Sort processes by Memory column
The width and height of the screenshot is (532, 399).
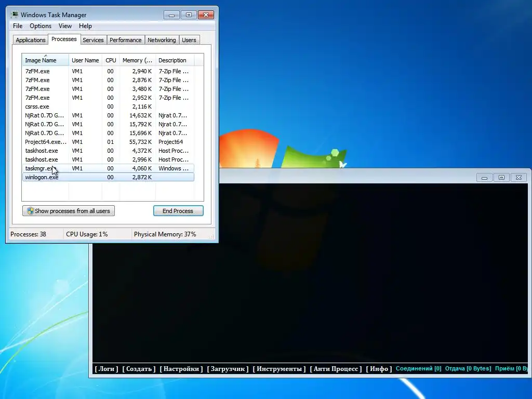137,60
